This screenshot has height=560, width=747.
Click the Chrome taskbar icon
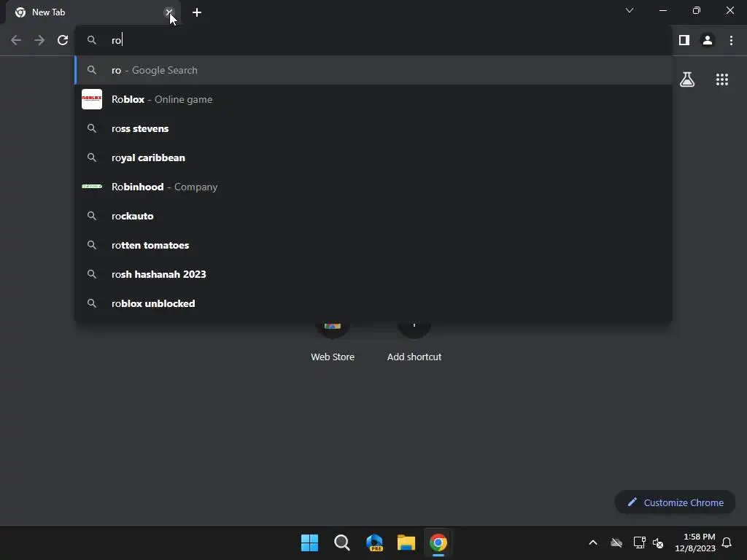click(438, 542)
